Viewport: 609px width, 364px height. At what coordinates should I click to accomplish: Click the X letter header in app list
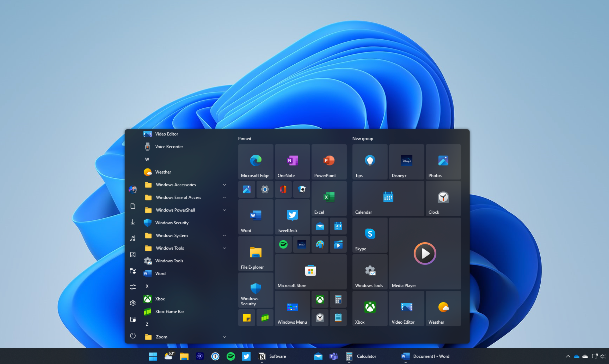coord(147,286)
